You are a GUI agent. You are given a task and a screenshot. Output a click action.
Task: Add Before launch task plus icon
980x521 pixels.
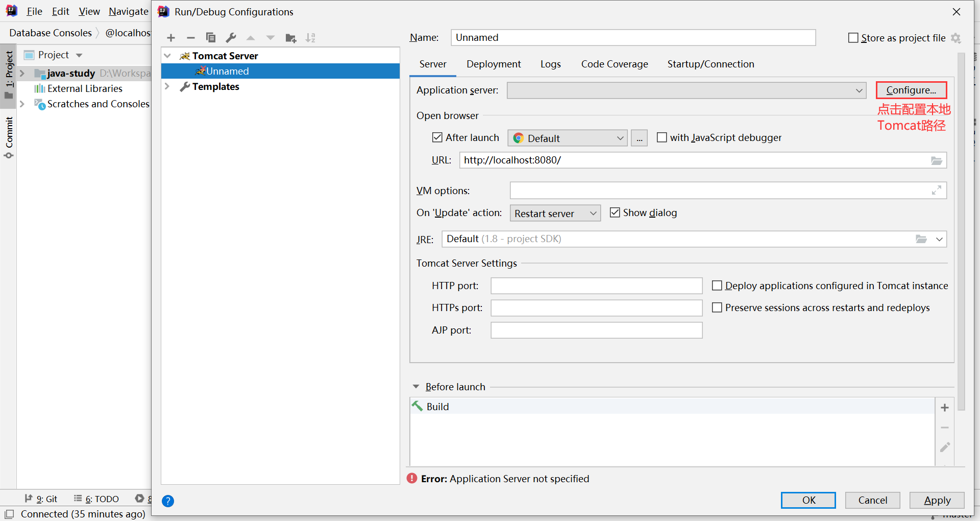pyautogui.click(x=945, y=408)
